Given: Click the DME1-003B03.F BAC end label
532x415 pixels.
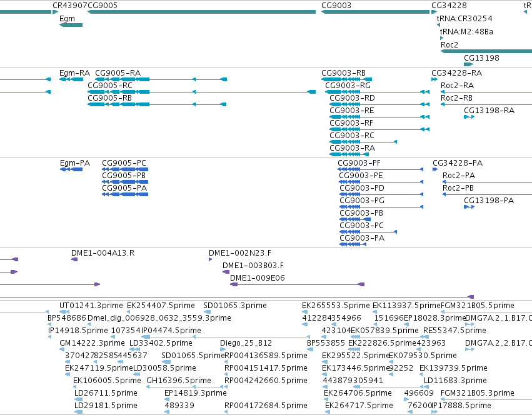Looking at the screenshot, I should 253,266.
